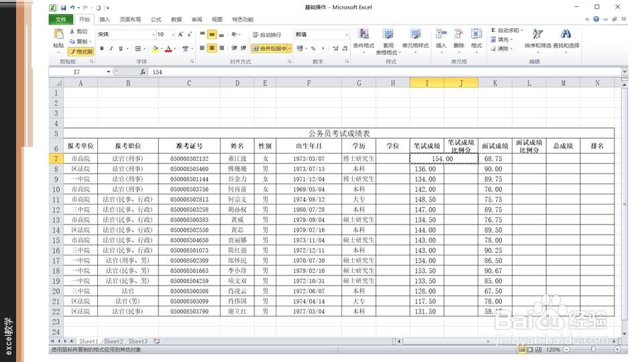This screenshot has width=644, height=362.
Task: Toggle Bottom Align vertical alignment
Action: tap(222, 34)
